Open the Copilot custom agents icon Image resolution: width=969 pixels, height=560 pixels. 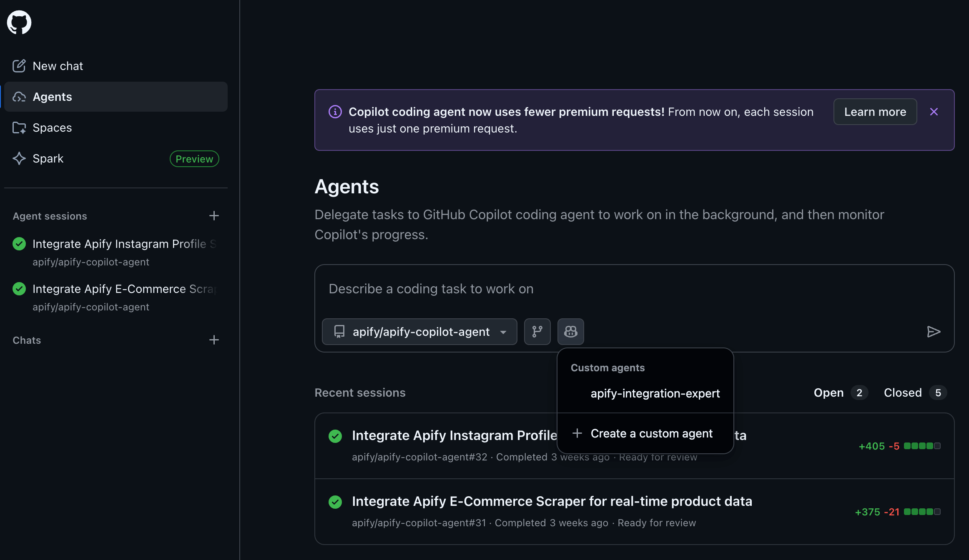pos(570,332)
